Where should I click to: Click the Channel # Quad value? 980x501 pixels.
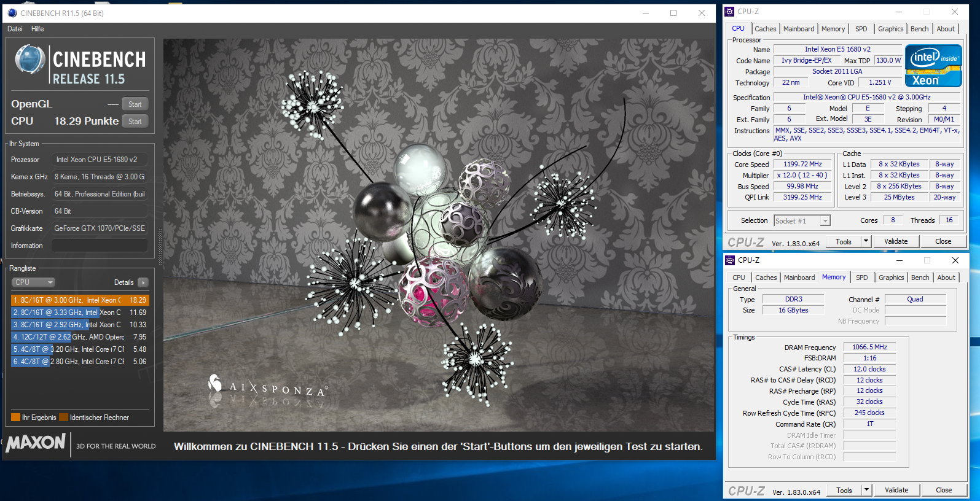(x=915, y=300)
